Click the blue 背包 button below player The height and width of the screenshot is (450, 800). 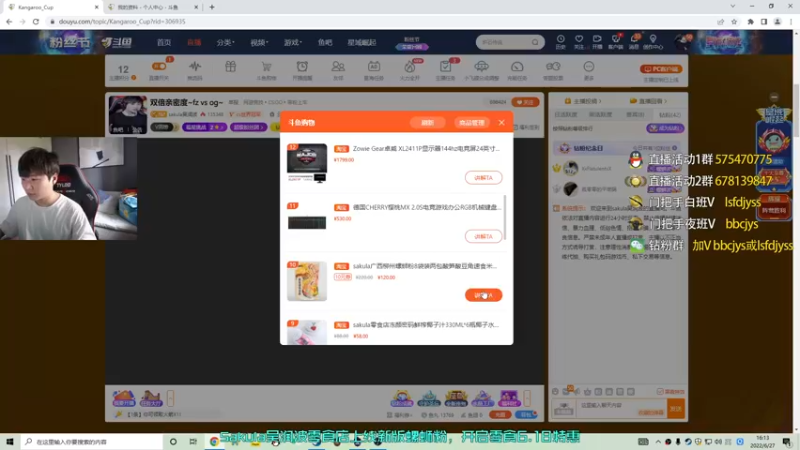click(x=527, y=415)
